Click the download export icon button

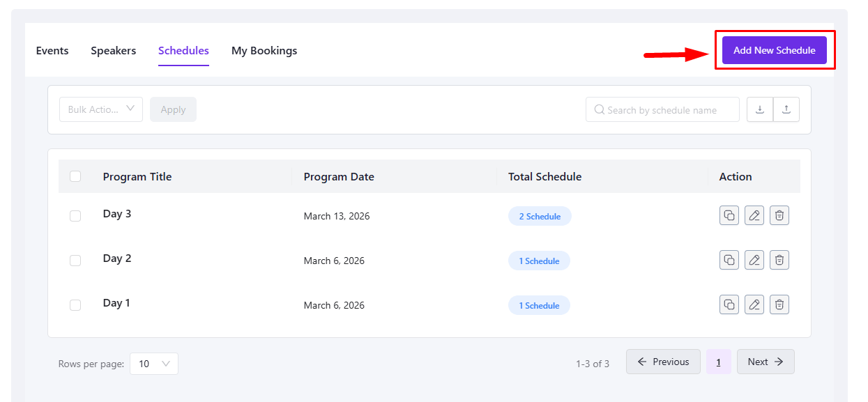[x=760, y=109]
